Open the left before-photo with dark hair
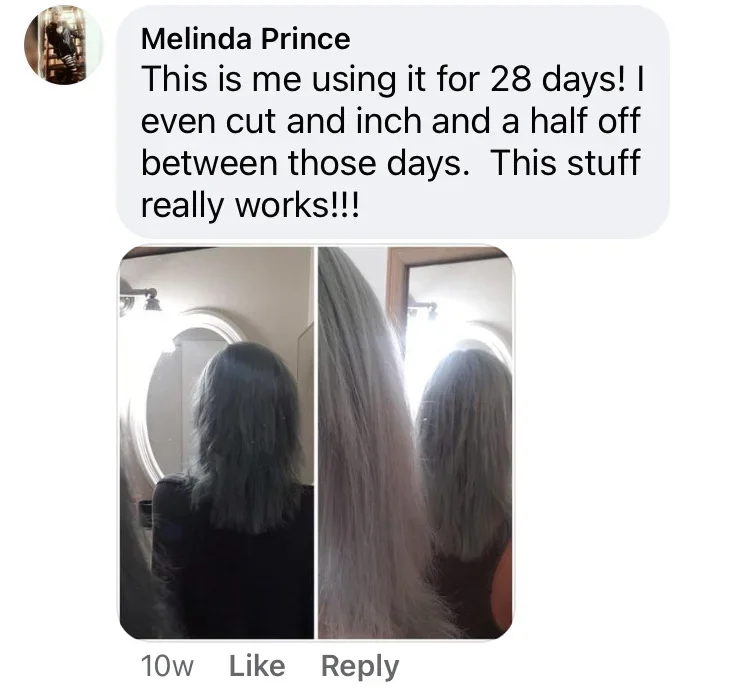This screenshot has height=699, width=750. click(216, 443)
